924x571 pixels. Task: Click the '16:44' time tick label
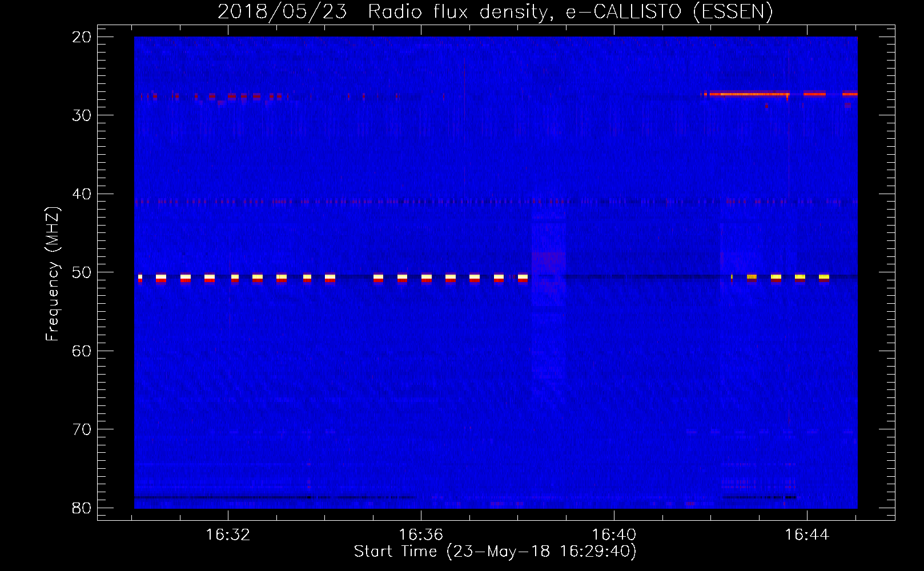(x=806, y=534)
